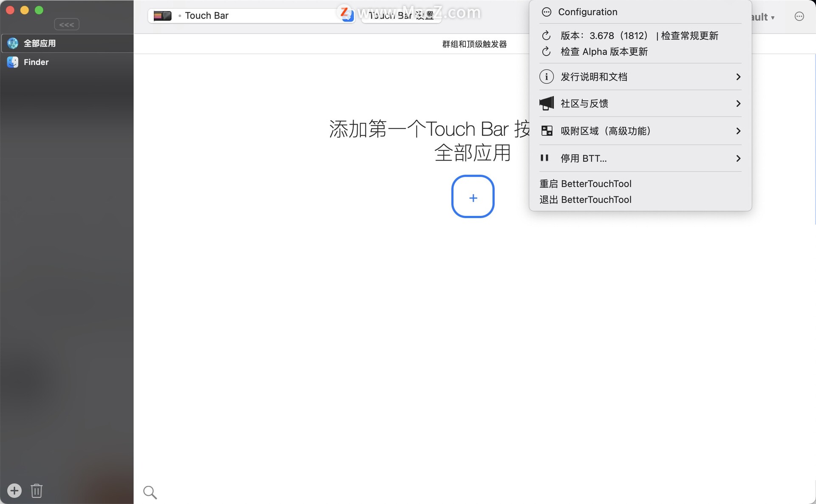This screenshot has width=816, height=504.
Task: Collapse the sidebar with the <<< button
Action: [x=67, y=25]
